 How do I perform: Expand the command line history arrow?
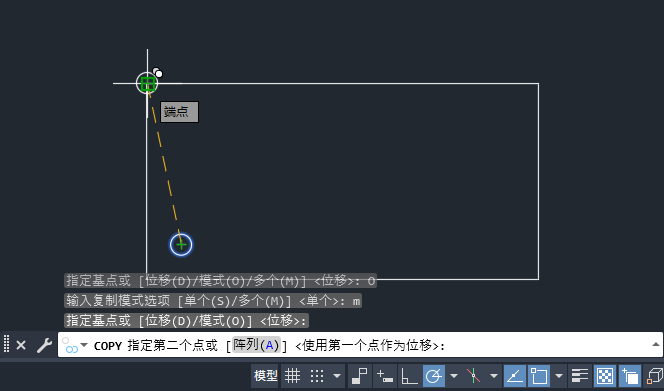(x=656, y=344)
